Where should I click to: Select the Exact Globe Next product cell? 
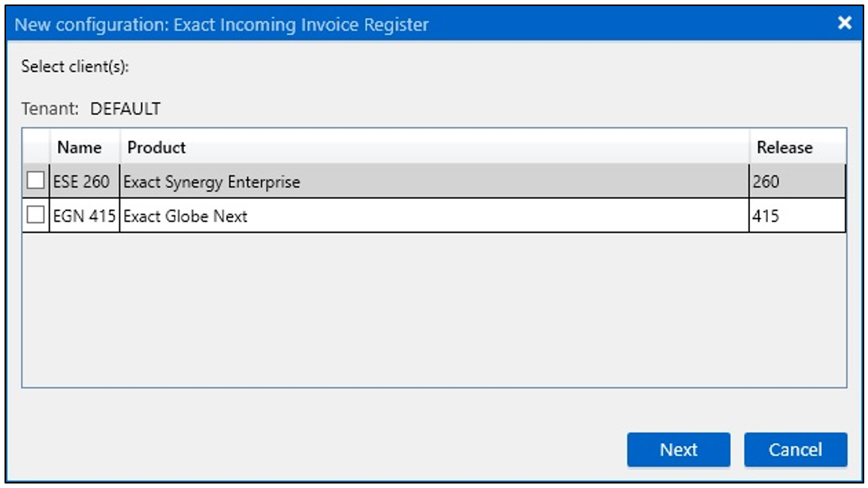pyautogui.click(x=434, y=215)
